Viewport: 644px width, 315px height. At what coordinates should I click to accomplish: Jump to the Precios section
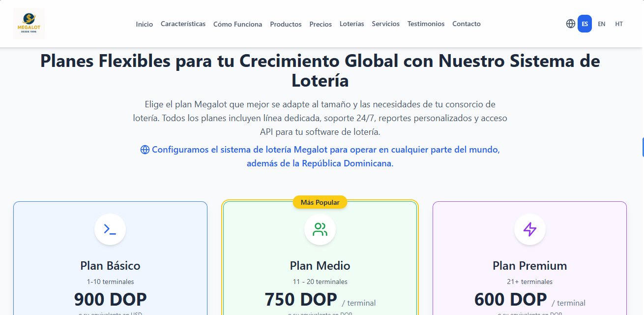tap(321, 24)
